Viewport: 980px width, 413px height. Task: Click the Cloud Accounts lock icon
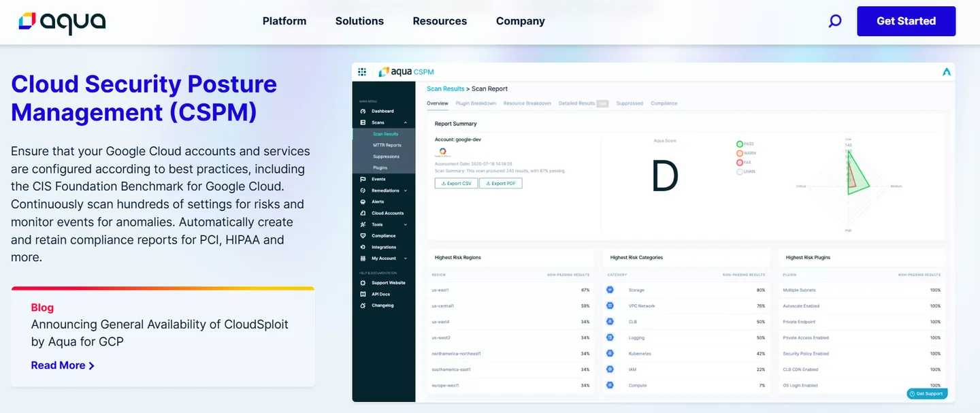click(x=363, y=213)
